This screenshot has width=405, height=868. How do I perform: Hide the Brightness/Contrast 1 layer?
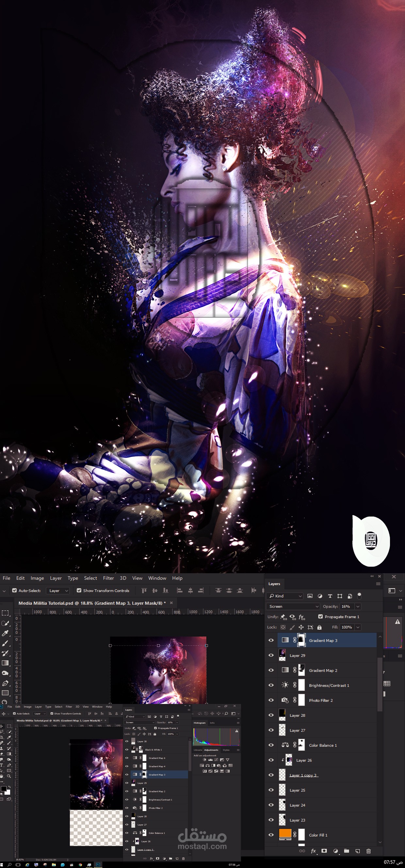[271, 685]
